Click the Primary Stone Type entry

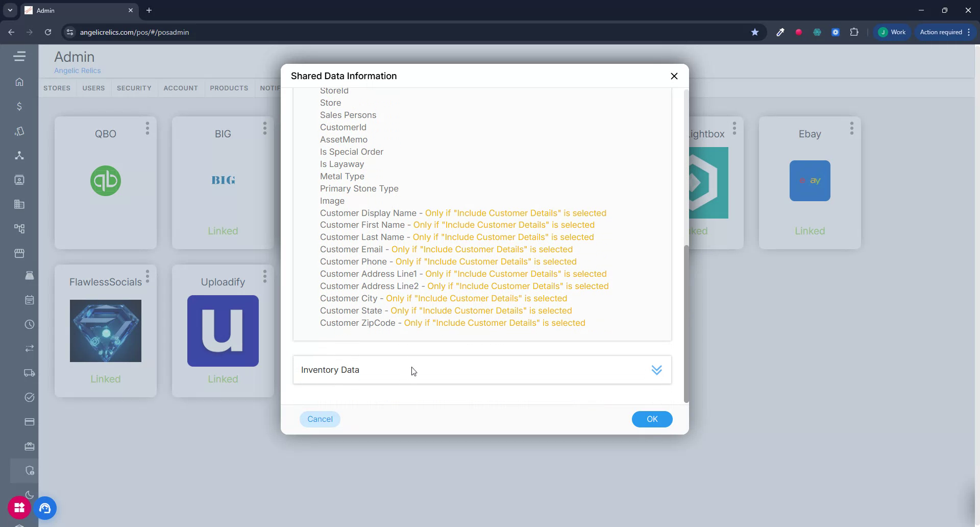coord(359,188)
